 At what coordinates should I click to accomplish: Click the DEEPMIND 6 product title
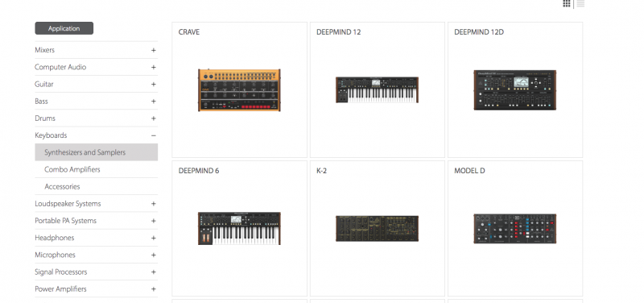pos(199,171)
